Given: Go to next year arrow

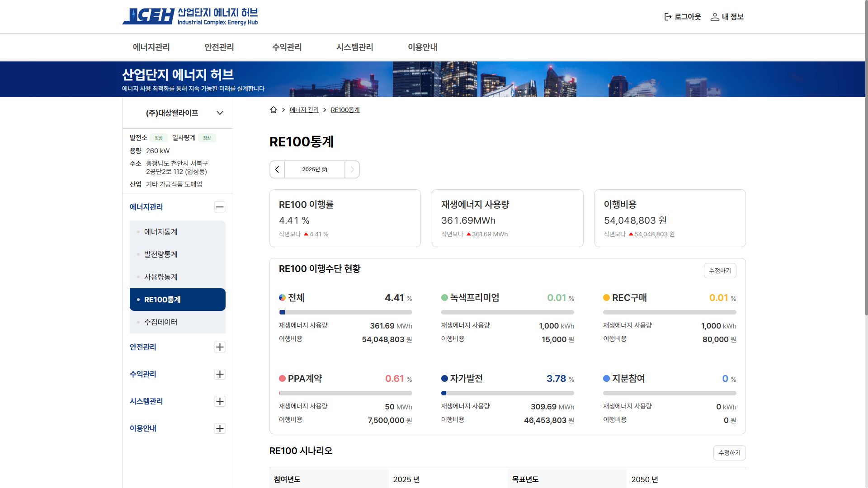Looking at the screenshot, I should point(352,169).
